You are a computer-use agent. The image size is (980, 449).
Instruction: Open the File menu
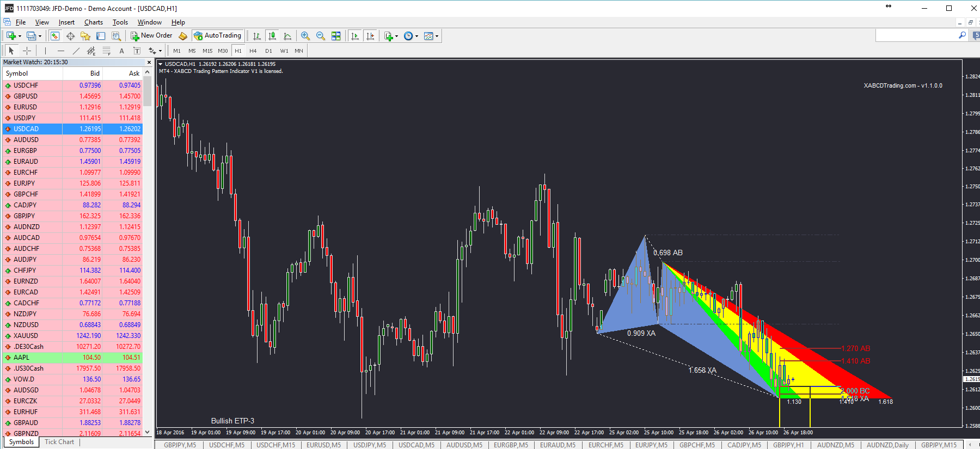21,22
